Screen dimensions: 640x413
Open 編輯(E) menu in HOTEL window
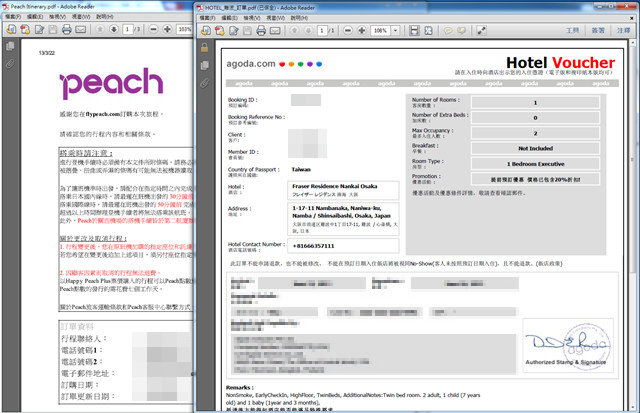(230, 18)
